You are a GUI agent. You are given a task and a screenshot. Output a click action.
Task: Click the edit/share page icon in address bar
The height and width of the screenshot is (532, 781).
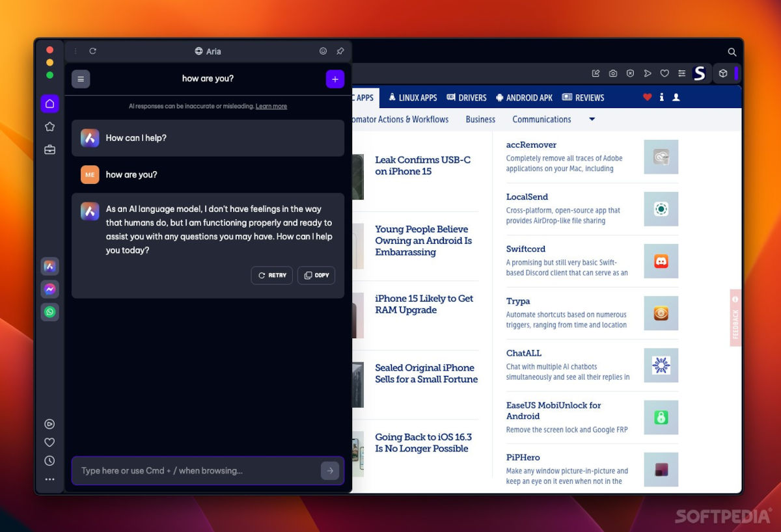coord(596,73)
